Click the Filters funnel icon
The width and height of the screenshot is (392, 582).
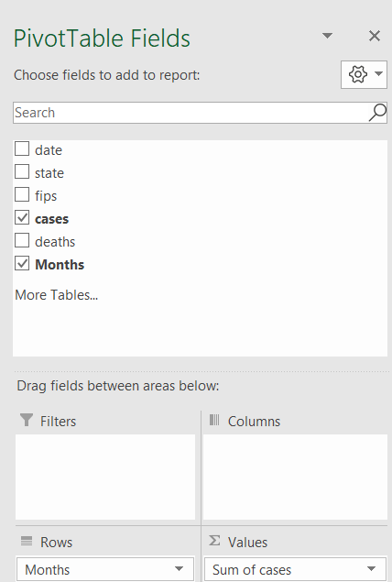27,420
